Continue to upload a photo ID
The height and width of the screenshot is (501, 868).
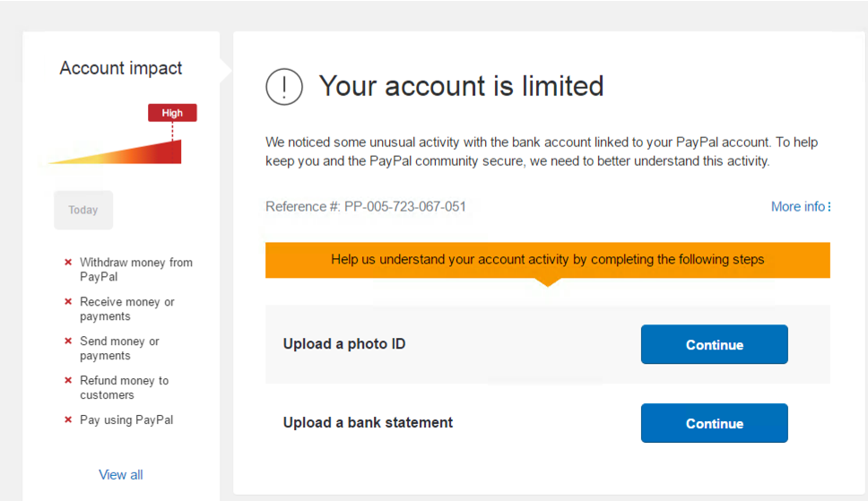click(x=714, y=344)
